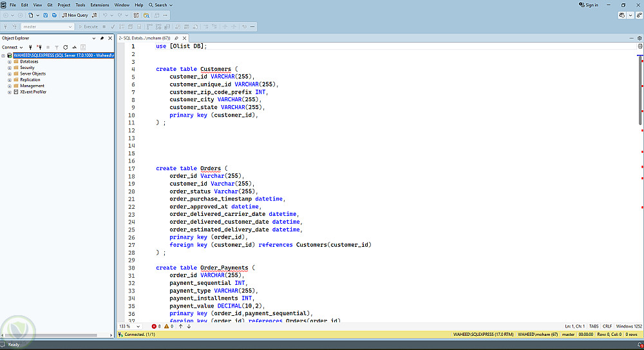Close the SQL query tab
This screenshot has height=350, width=644.
[184, 38]
